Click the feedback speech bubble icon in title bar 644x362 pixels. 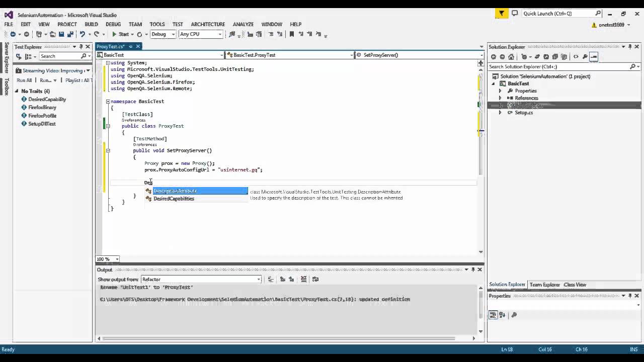tap(515, 14)
